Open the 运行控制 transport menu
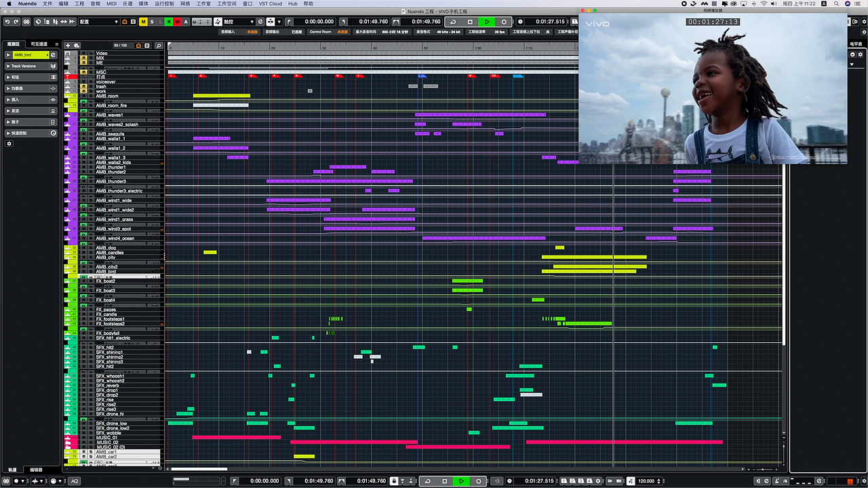This screenshot has height=488, width=868. click(x=164, y=3)
